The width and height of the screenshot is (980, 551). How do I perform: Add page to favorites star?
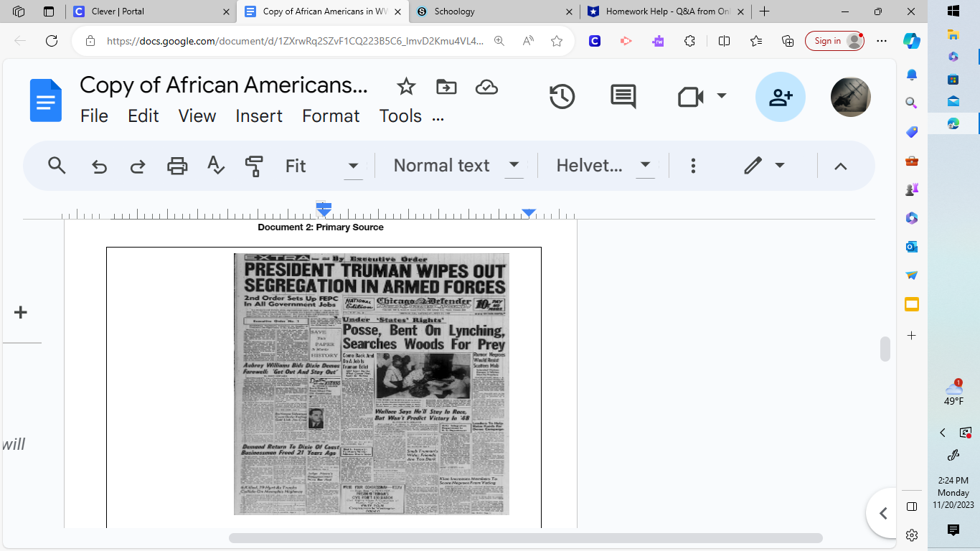coord(557,41)
